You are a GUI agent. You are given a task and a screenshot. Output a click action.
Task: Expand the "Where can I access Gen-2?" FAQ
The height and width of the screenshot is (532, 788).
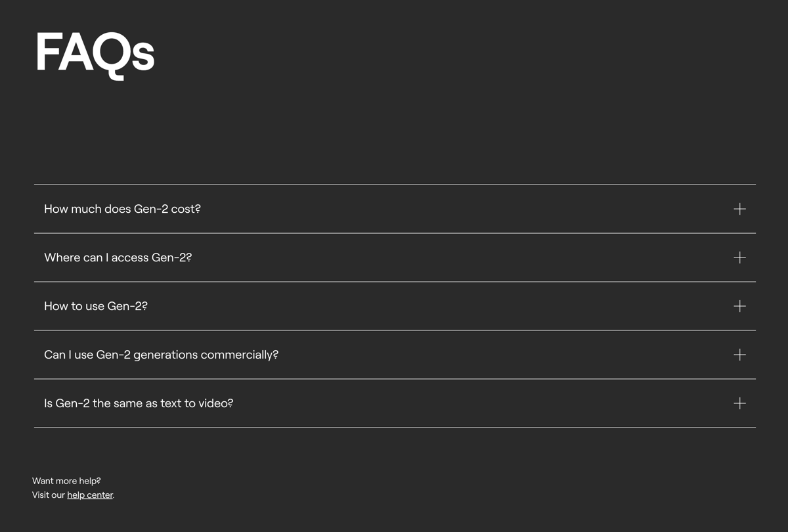(x=394, y=257)
